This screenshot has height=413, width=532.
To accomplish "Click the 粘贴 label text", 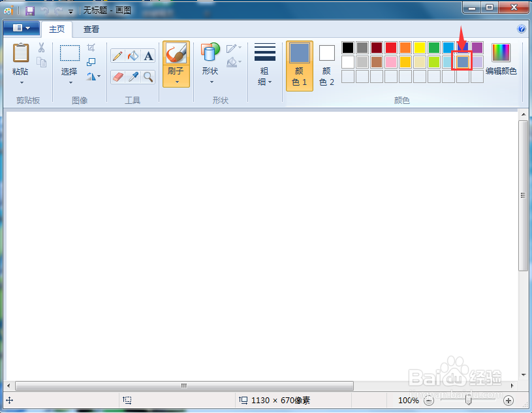I will (20, 72).
